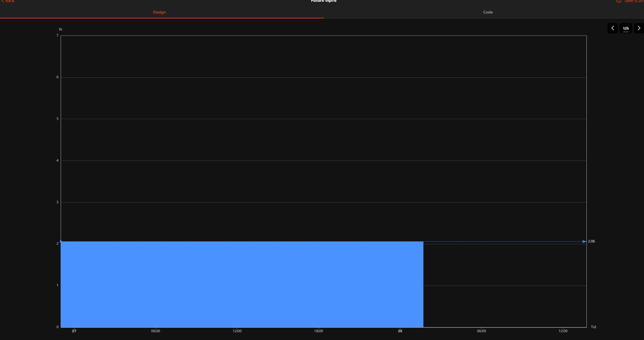This screenshot has height=340, width=644.
Task: Click the 18:00 time tick label
Action: pos(318,331)
